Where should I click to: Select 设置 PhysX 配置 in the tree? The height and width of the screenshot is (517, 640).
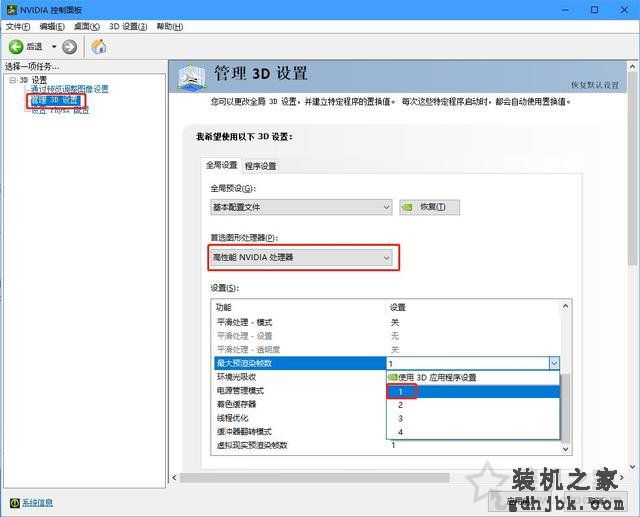pyautogui.click(x=60, y=110)
